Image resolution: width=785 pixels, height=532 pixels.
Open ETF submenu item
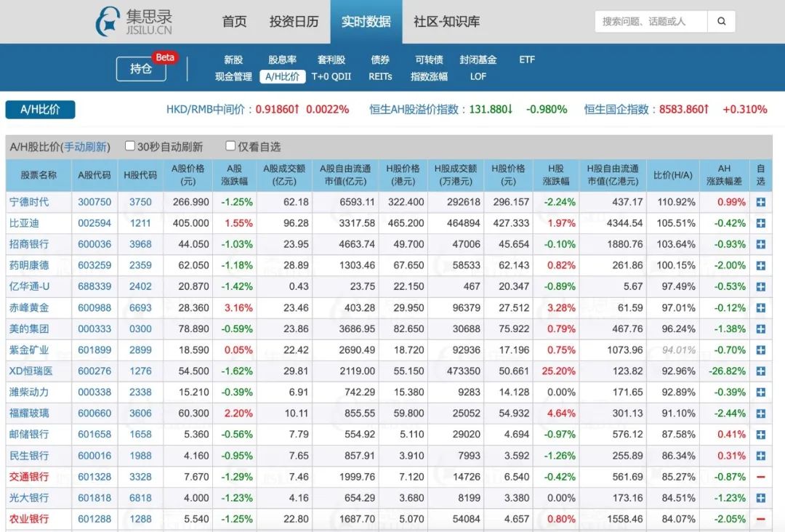(x=527, y=60)
